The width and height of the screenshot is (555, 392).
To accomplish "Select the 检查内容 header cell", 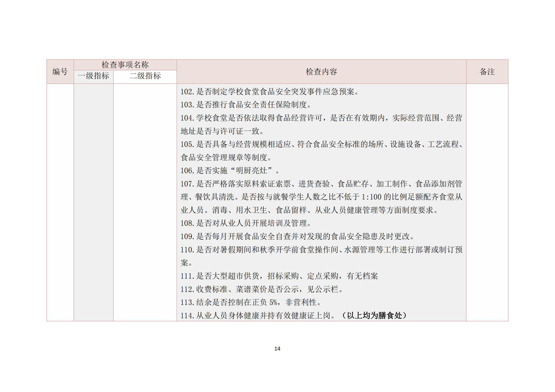I will [x=321, y=72].
